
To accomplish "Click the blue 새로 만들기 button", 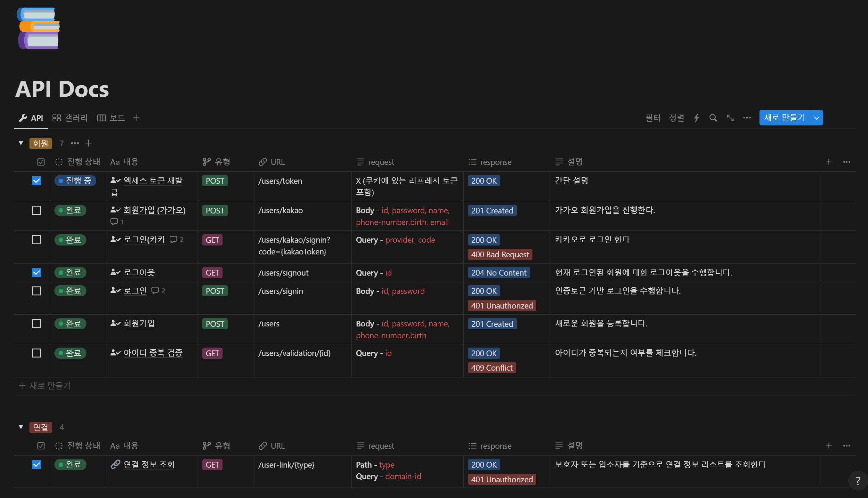I will point(784,118).
